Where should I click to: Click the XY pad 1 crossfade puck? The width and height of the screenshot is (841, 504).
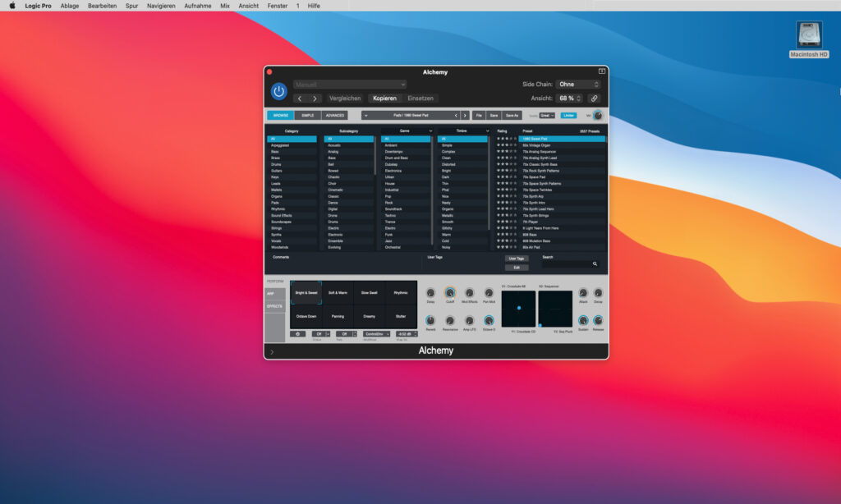[x=519, y=309]
